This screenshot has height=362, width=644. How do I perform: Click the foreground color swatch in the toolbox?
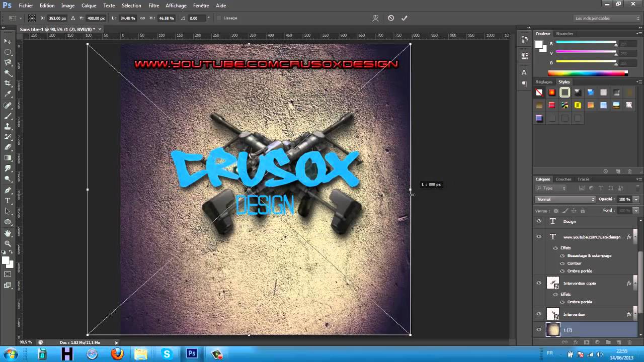coord(6,261)
